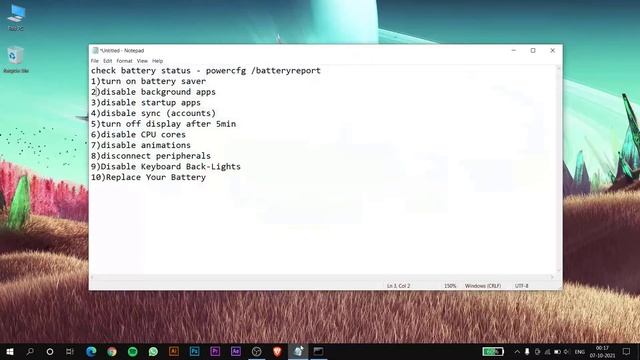This screenshot has height=360, width=640.
Task: Open the terminal window taskbar icon
Action: tap(319, 351)
